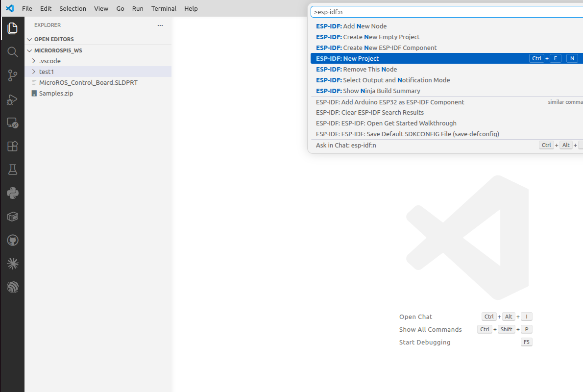Select ESP-IDF: Show Ninja Build Summary
The width and height of the screenshot is (583, 392).
click(446, 91)
